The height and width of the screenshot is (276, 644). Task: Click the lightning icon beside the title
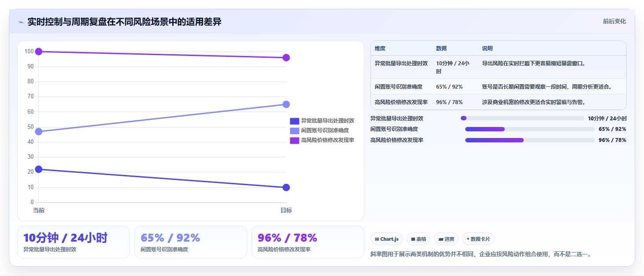pyautogui.click(x=21, y=22)
